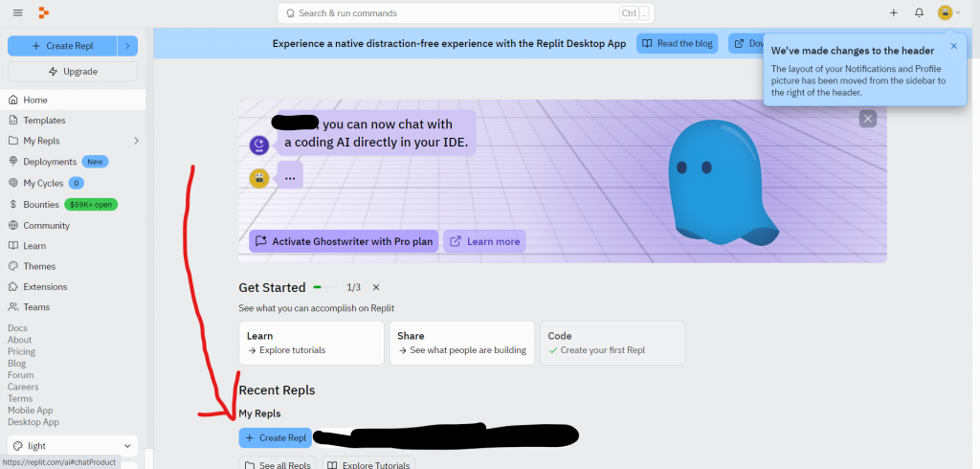
Task: Click the Community globe icon
Action: 13,225
